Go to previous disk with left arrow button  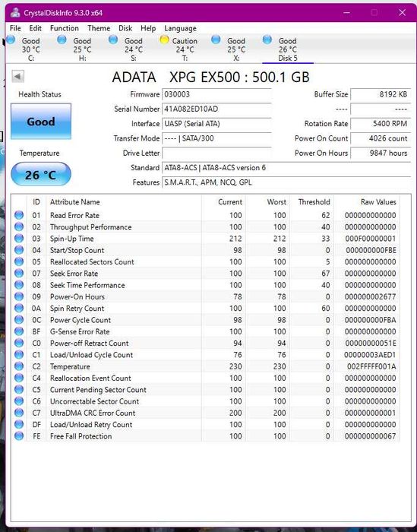[x=18, y=76]
